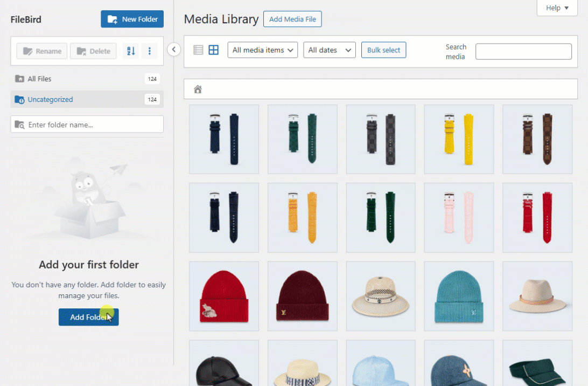Select the beige fedora with orange band thumbnail
Screen dimensions: 588x386
(x=537, y=297)
